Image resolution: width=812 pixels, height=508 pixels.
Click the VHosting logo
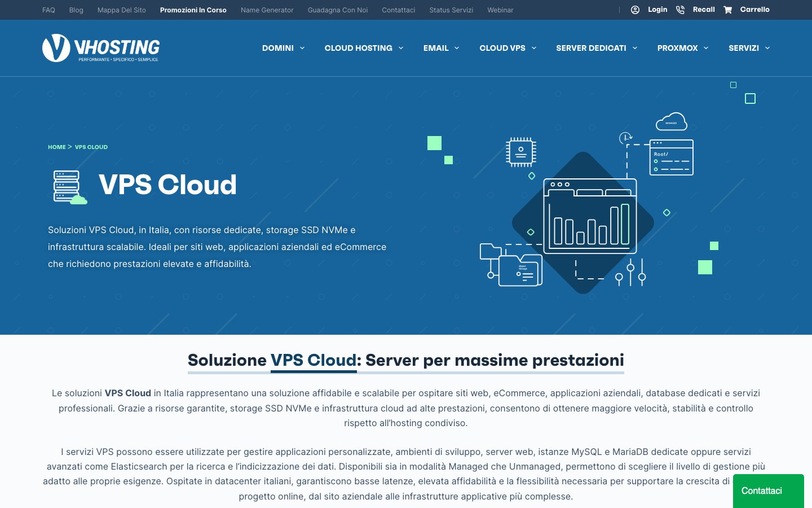[x=101, y=48]
